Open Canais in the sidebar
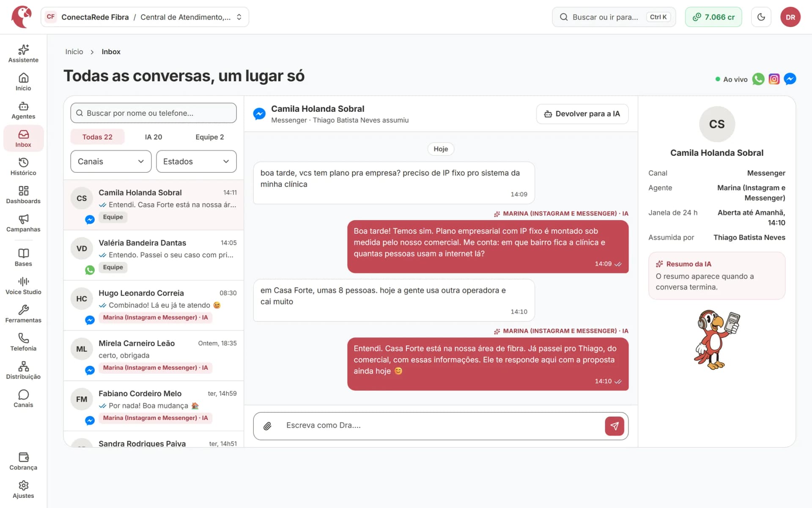Viewport: 812px width, 508px height. [x=23, y=399]
